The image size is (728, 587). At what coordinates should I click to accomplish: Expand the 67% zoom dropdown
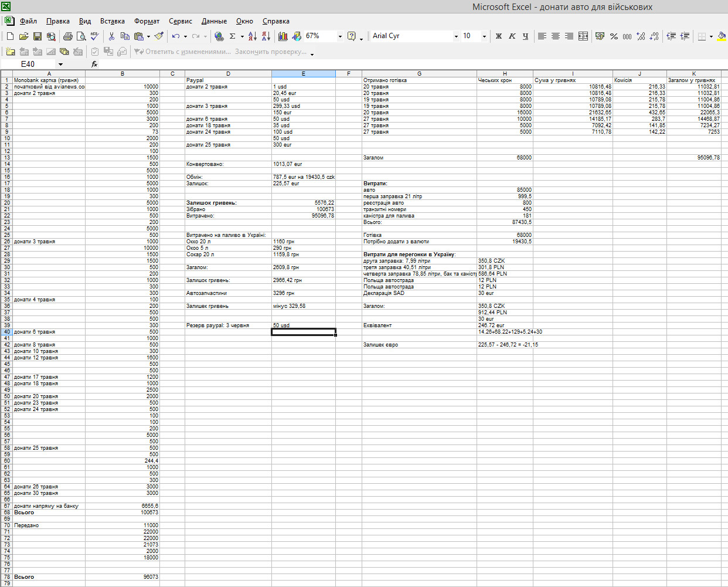340,36
